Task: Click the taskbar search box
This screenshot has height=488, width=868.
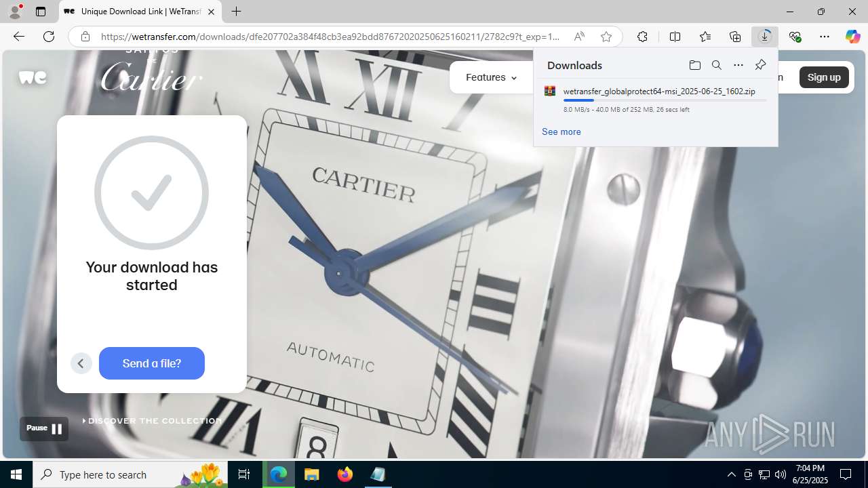Action: (130, 474)
